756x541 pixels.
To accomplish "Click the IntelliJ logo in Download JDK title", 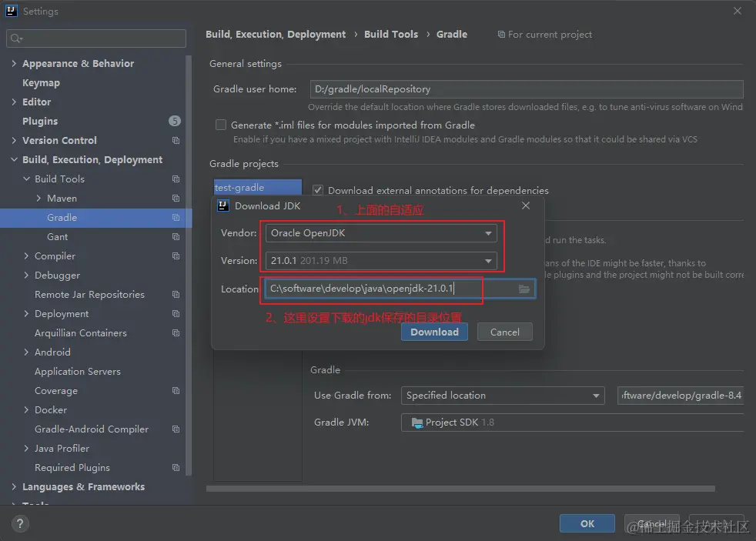I will 222,206.
